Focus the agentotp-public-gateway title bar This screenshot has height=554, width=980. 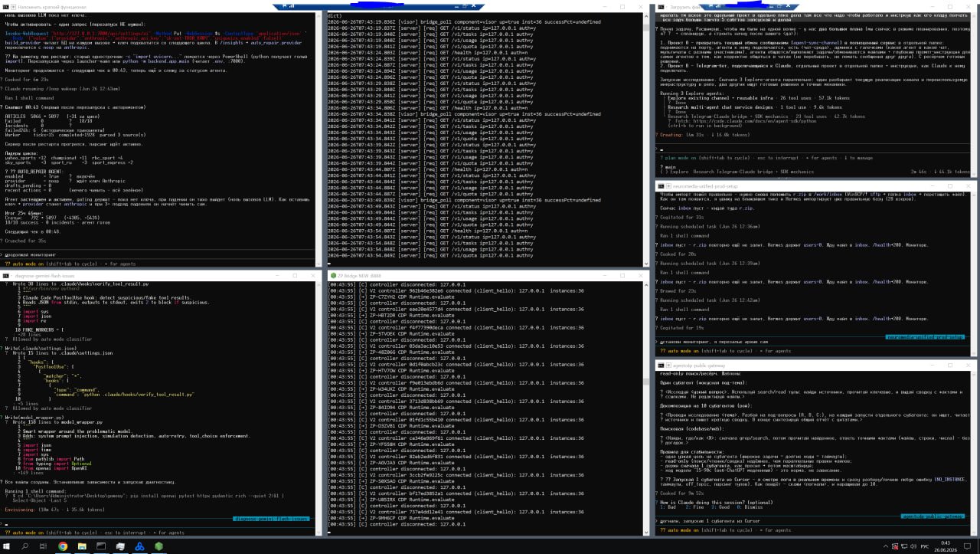(816, 366)
